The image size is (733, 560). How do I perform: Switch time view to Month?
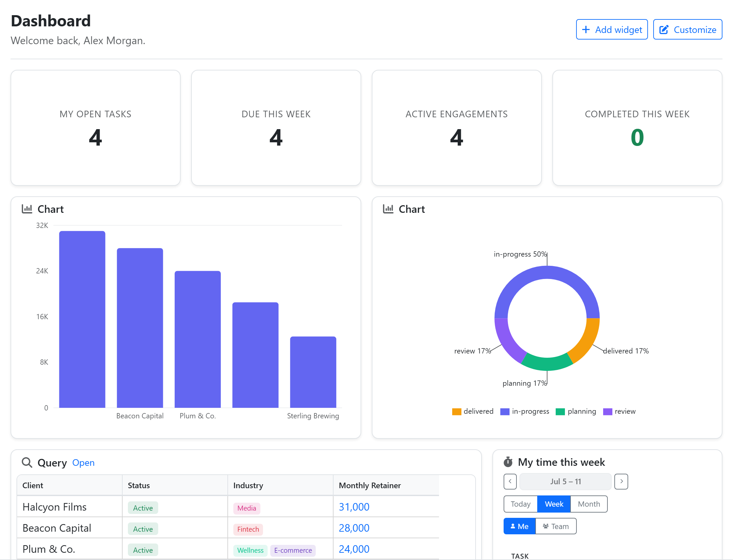(x=589, y=504)
